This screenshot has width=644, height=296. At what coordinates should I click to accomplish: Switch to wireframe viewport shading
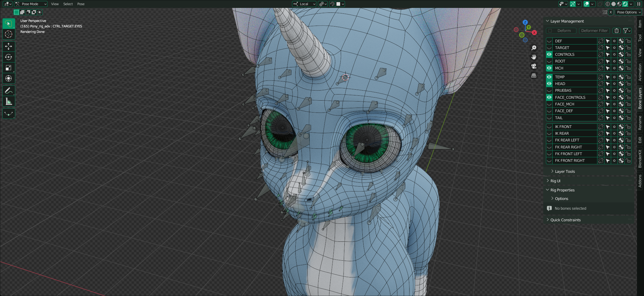[608, 4]
